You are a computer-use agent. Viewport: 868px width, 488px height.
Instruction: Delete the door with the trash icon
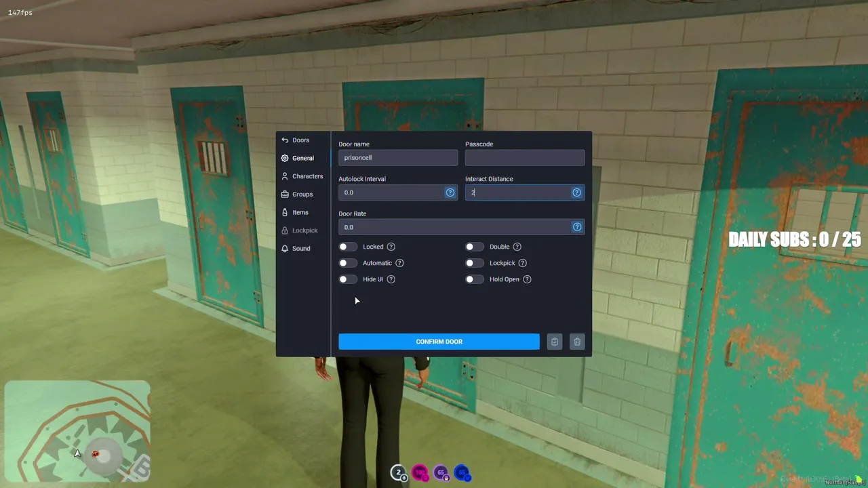coord(577,342)
